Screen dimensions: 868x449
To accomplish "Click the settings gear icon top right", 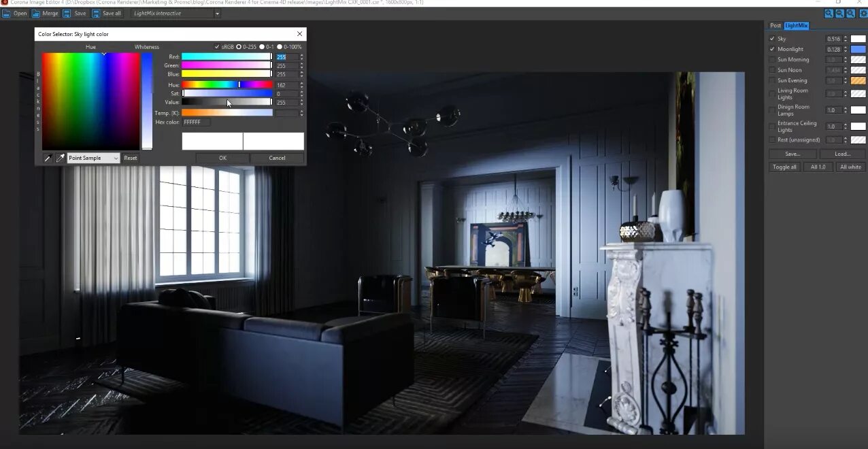I will point(861,13).
